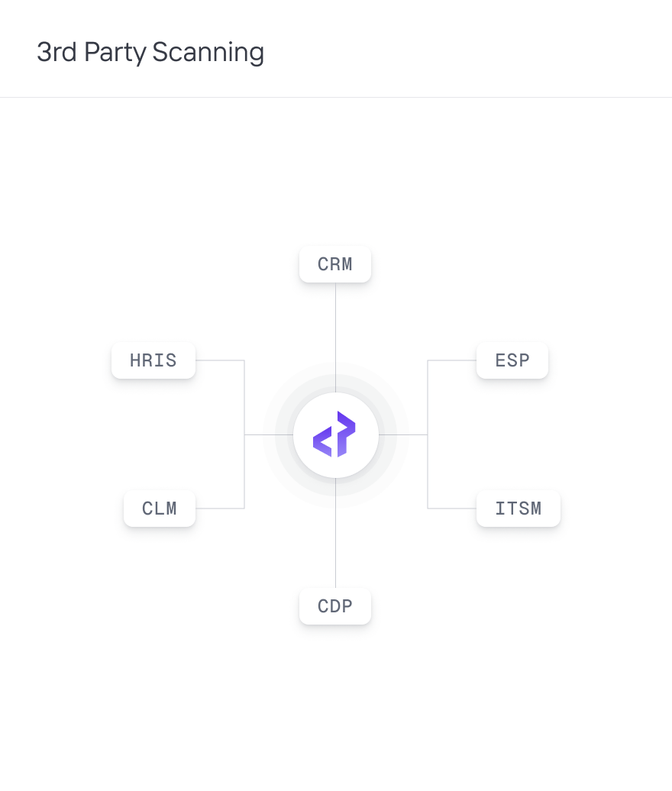The height and width of the screenshot is (791, 672).
Task: Click the line connecting CRM to the logo
Action: [x=335, y=328]
